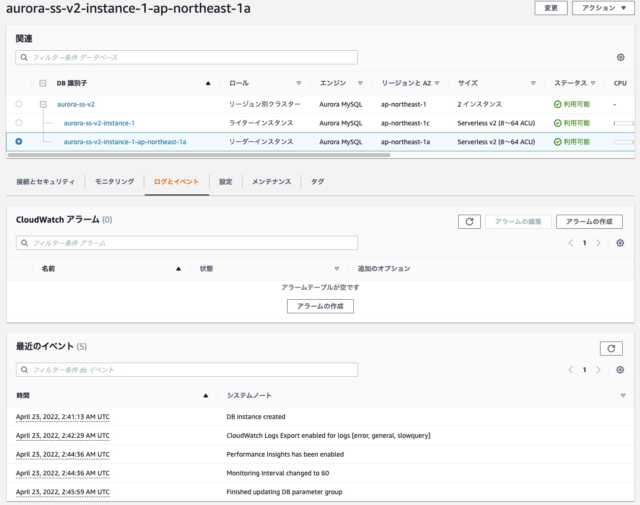Click CPU bar of the ap-northeast-1a reader row
640x505 pixels.
[x=624, y=142]
